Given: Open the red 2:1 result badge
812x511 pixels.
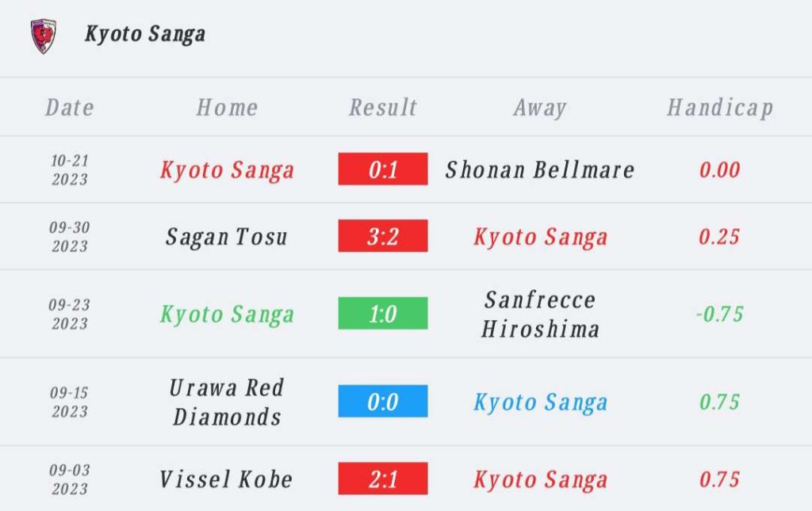Looking at the screenshot, I should pyautogui.click(x=383, y=479).
